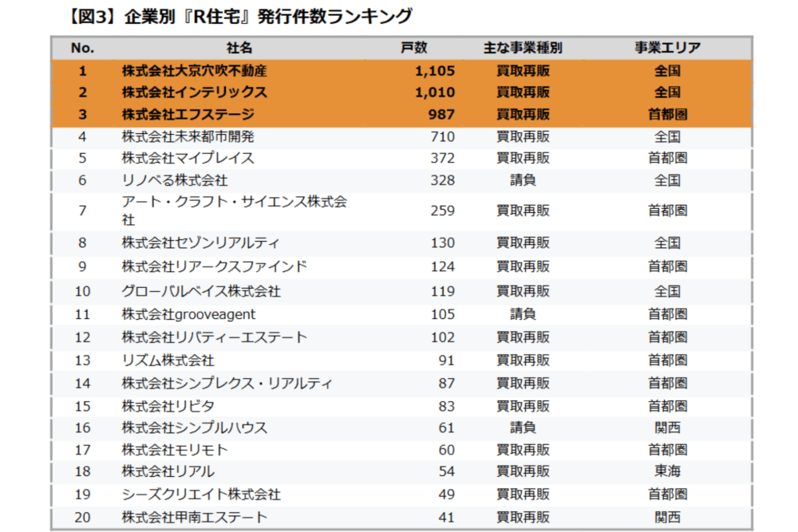Click the value 91
Image resolution: width=798 pixels, height=532 pixels.
coord(446,360)
